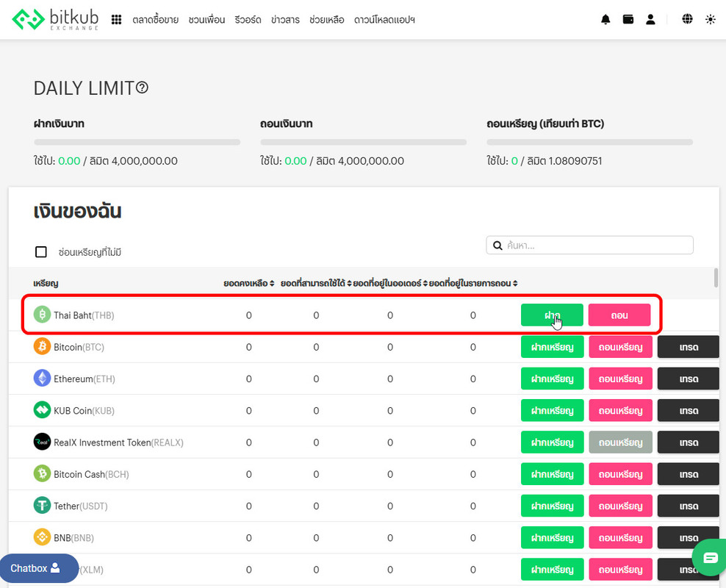Viewport: 726px width, 588px height.
Task: Click the ถอนเงินบาท progress bar
Action: (x=364, y=142)
